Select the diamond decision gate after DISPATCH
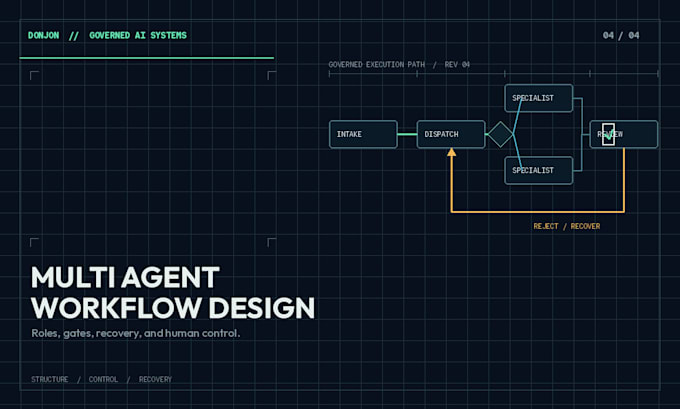 (500, 134)
